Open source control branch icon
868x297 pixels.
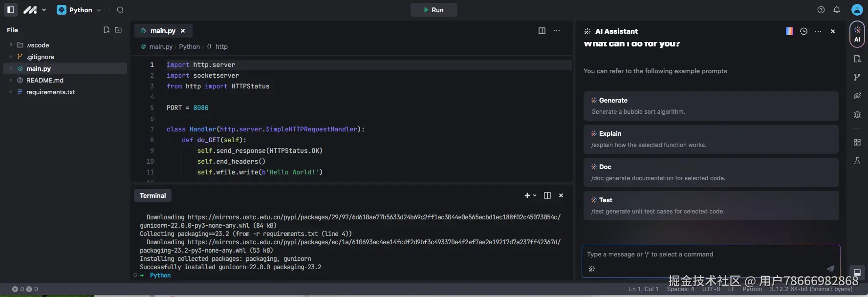tap(857, 77)
